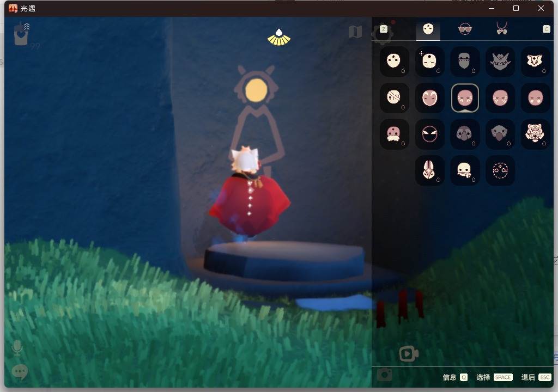The width and height of the screenshot is (558, 392).
Task: Open the necklace and bow accessory tab
Action: coord(502,28)
